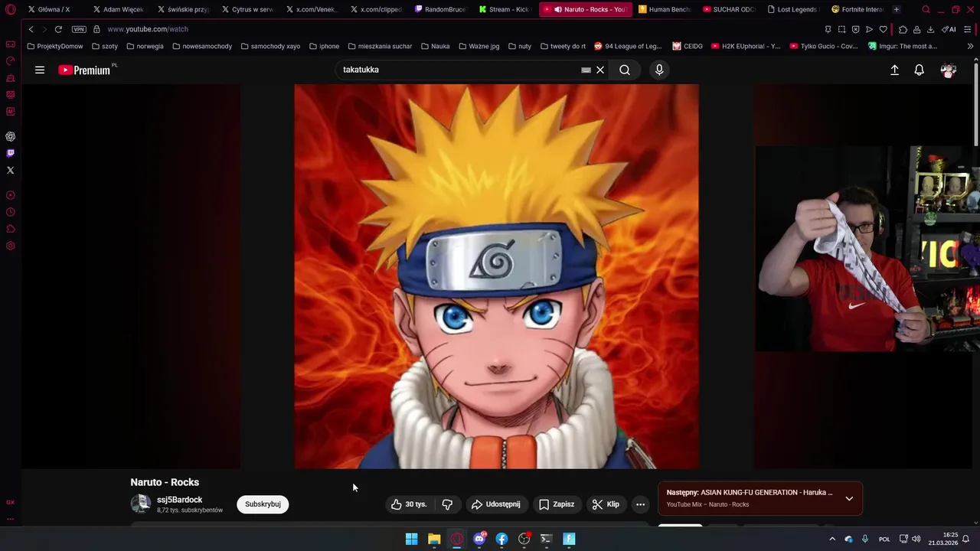Subscribe with the Subskrybuj button
The height and width of the screenshot is (551, 980).
coord(263,504)
